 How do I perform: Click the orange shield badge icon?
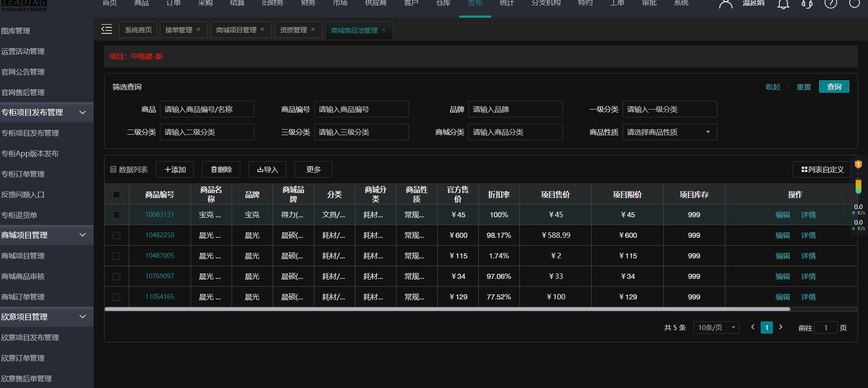[x=858, y=164]
